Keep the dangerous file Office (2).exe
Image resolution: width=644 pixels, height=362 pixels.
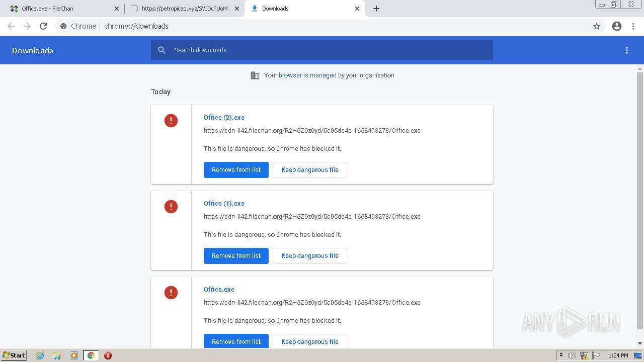coord(310,170)
